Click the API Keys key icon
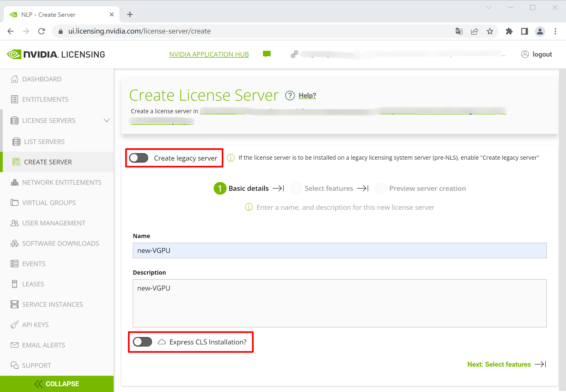The image size is (566, 392). [15, 325]
